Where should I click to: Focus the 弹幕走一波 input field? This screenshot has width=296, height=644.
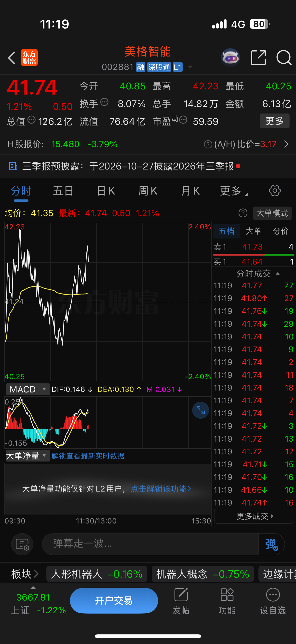click(150, 544)
